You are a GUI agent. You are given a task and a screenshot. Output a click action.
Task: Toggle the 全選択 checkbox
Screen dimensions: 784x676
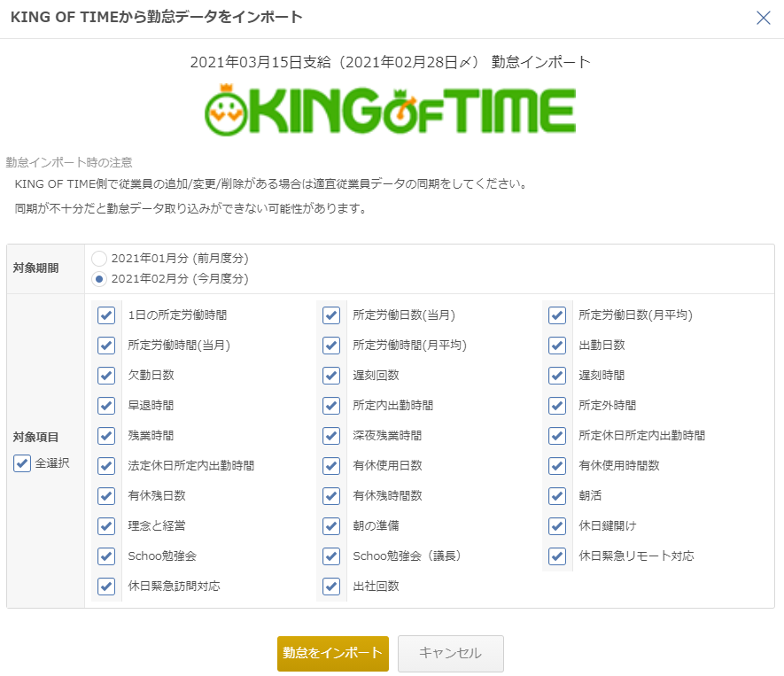tap(22, 463)
